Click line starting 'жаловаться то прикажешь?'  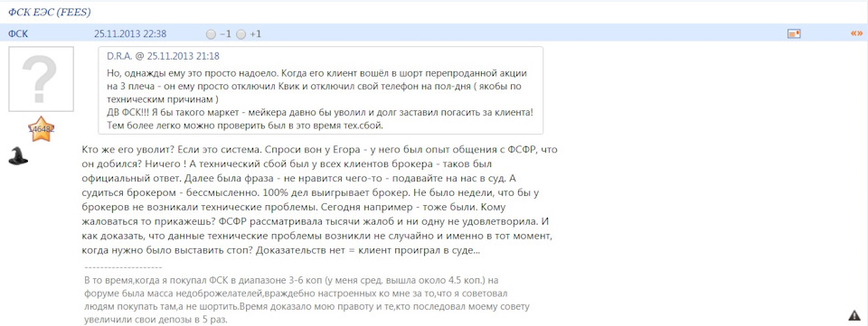coord(315,221)
